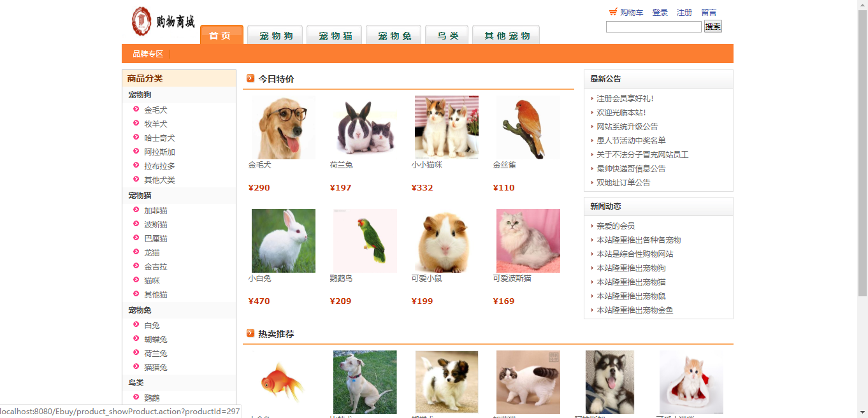The image size is (868, 418).
Task: Switch to the 鸟类 tab
Action: click(x=447, y=35)
